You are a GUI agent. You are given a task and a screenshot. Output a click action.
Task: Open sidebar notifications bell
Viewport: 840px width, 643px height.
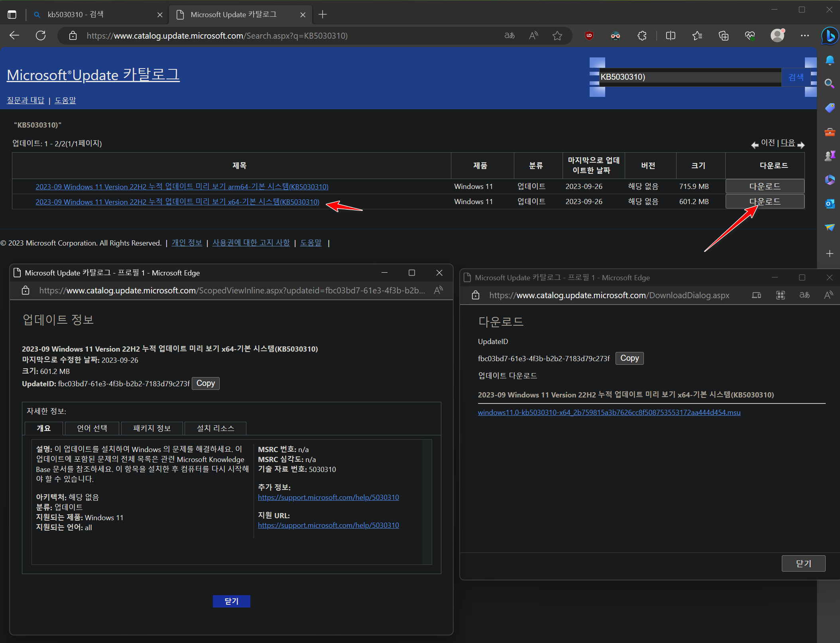830,60
